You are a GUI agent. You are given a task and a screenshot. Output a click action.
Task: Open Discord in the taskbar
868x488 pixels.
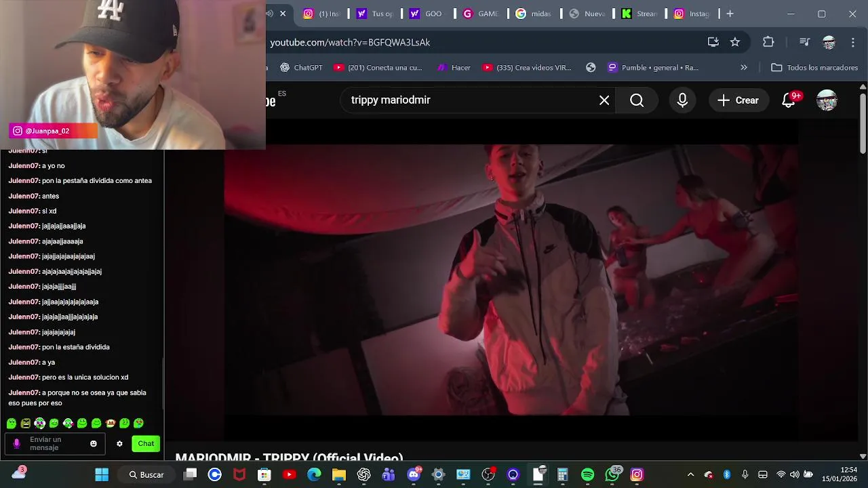pos(414,474)
